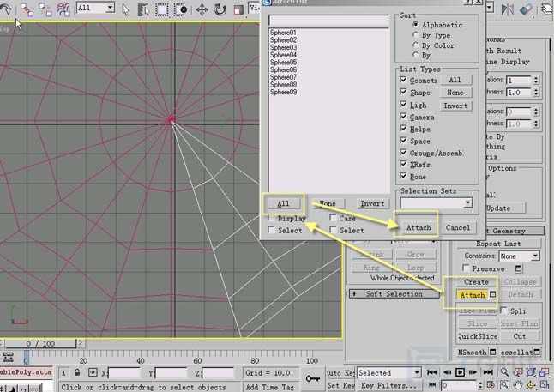Click the Zoom Extents All viewport tool
This screenshot has height=392, width=554.
[545, 372]
